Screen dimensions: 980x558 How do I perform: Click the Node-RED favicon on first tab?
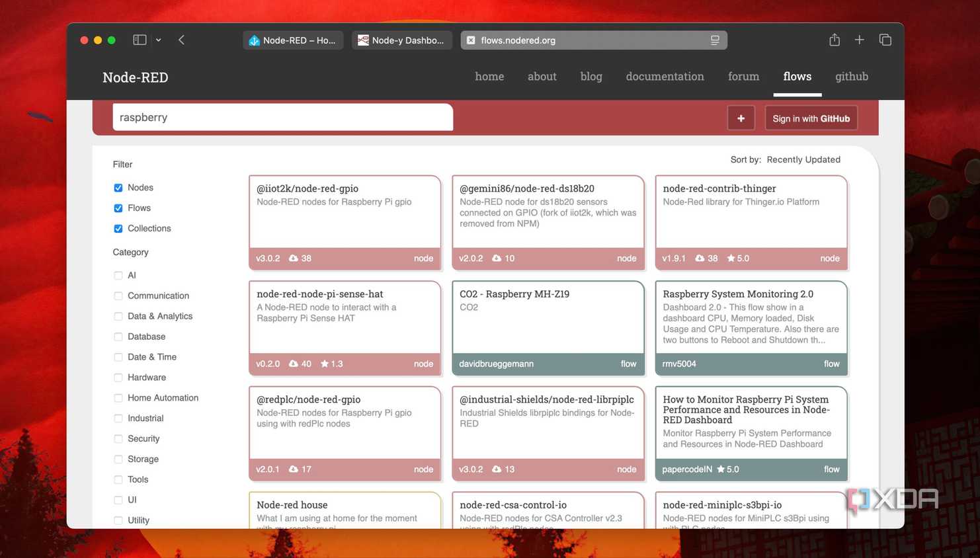(254, 40)
